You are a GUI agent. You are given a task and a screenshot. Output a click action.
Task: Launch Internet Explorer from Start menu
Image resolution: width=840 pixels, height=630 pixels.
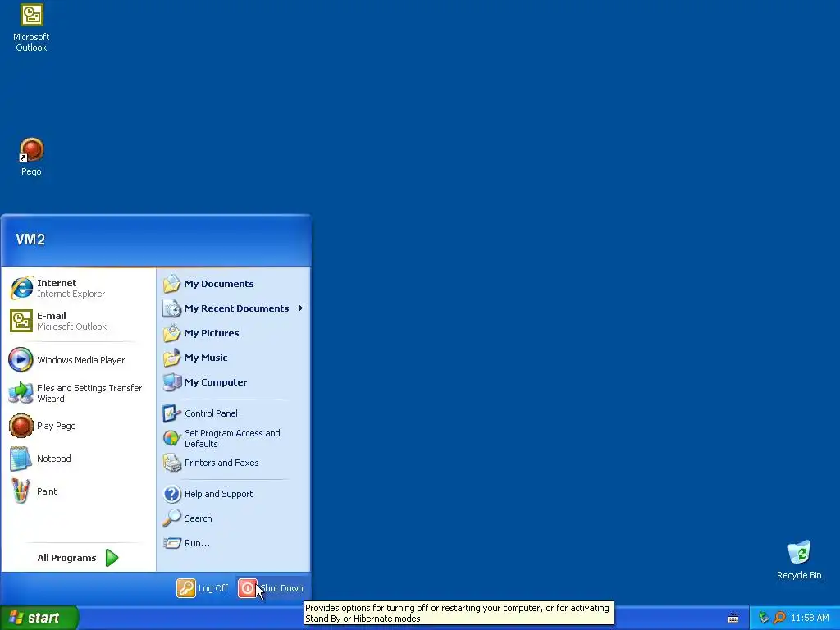click(78, 288)
